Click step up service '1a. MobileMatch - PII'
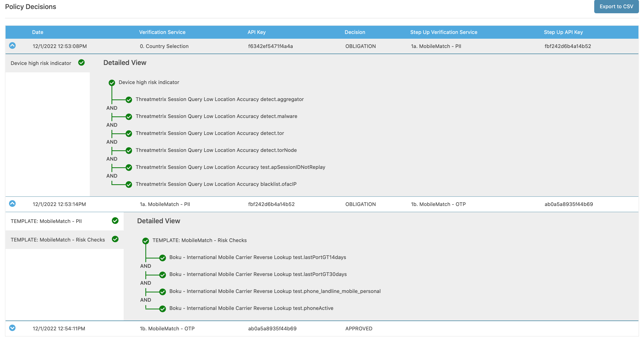Viewport: 644px width, 342px height. [x=436, y=46]
